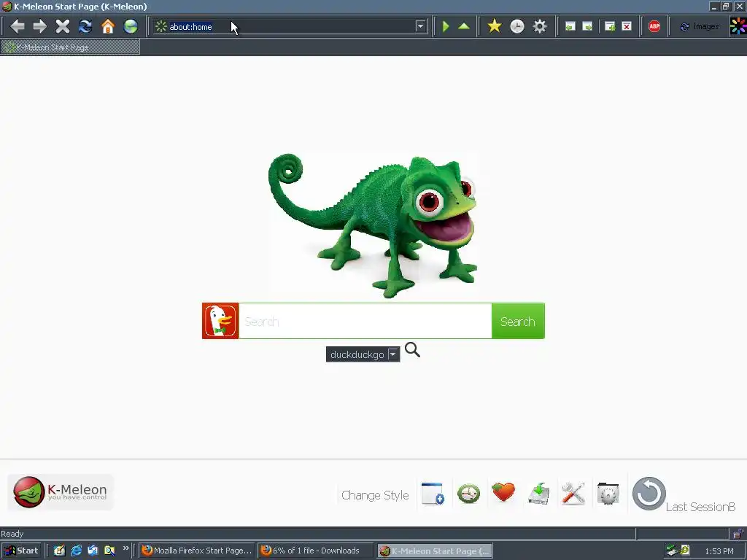The width and height of the screenshot is (747, 560).
Task: Open the Home page house icon
Action: click(x=108, y=26)
